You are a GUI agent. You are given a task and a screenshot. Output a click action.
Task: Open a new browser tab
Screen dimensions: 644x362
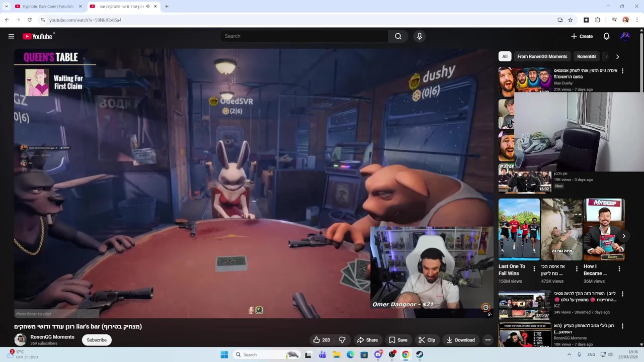tap(167, 7)
